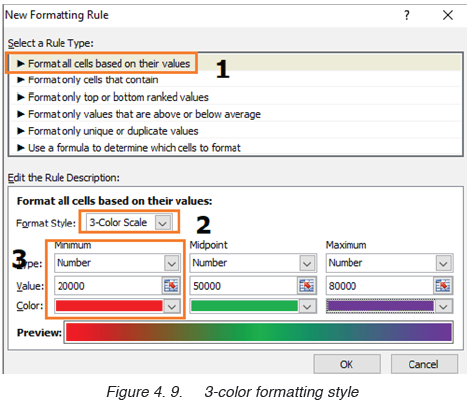Click the Maximum value field containing 80000

[380, 286]
